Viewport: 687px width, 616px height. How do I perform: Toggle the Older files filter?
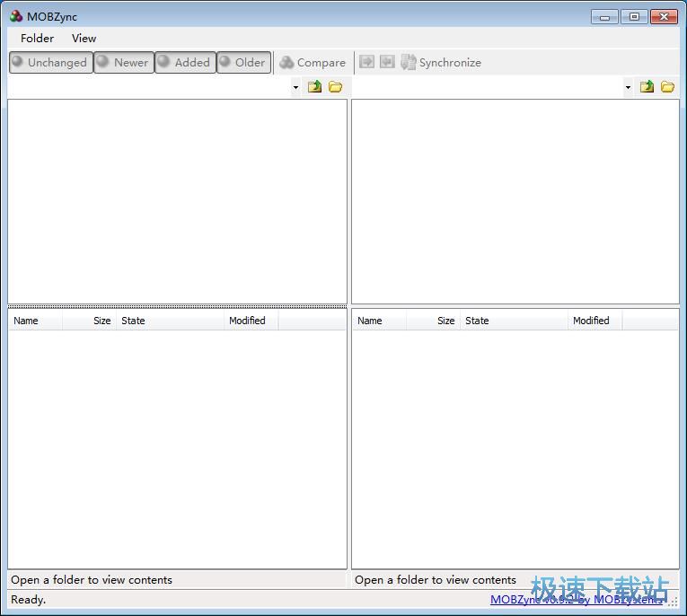click(x=243, y=62)
